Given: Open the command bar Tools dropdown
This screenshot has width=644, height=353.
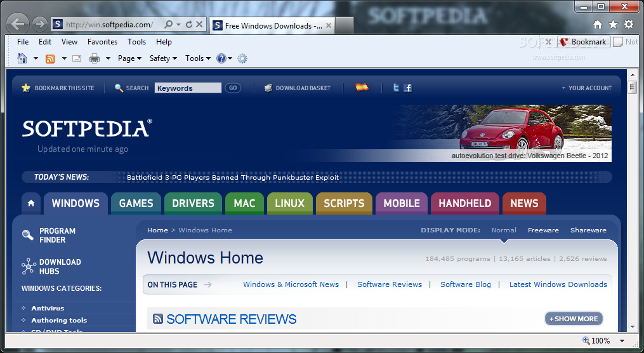Looking at the screenshot, I should 198,58.
